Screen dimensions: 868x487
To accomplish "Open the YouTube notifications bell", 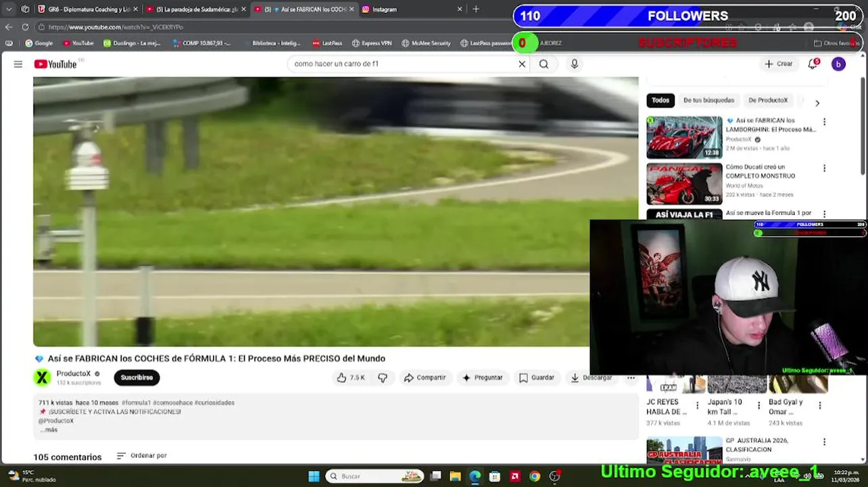I will tap(813, 64).
